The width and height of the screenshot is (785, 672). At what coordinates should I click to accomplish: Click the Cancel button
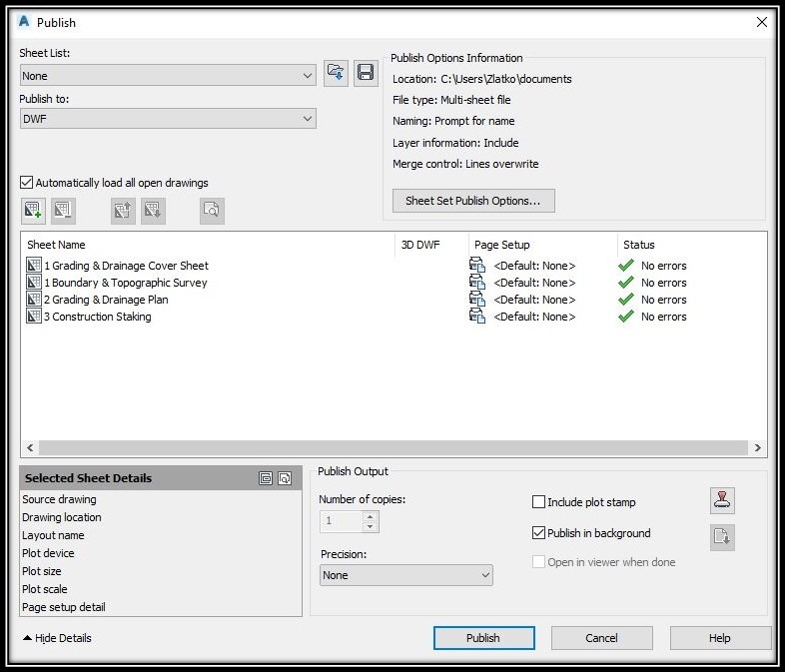(602, 638)
